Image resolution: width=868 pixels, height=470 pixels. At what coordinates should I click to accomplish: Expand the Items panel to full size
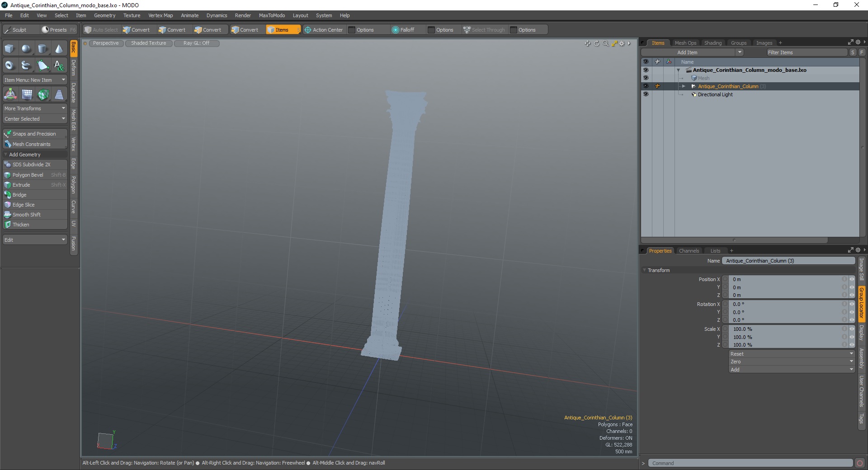(850, 42)
